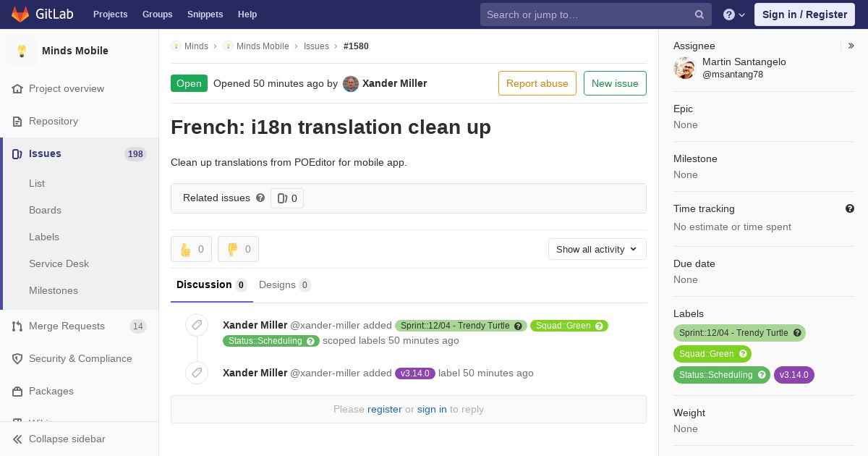Click Related issues help icon
Screen dimensions: 868x456
click(x=260, y=198)
